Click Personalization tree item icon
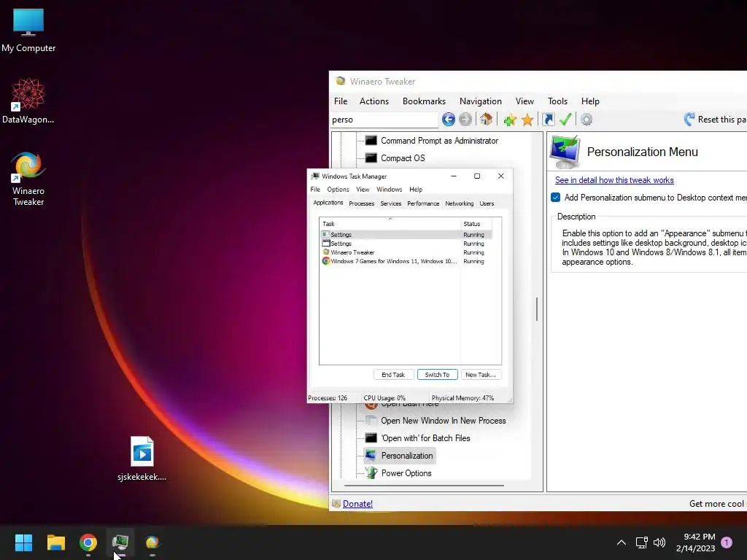Image resolution: width=747 pixels, height=560 pixels. pos(371,455)
